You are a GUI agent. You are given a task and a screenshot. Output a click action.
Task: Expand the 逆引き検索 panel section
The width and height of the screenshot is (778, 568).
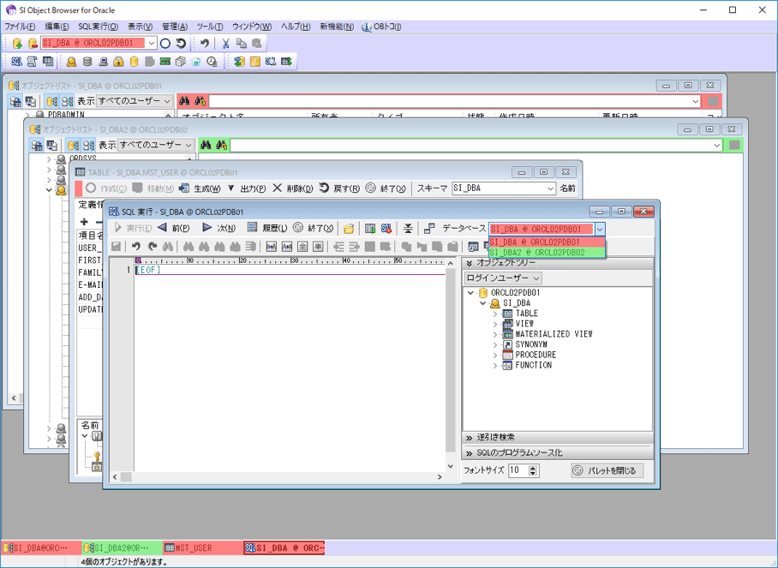[x=468, y=437]
